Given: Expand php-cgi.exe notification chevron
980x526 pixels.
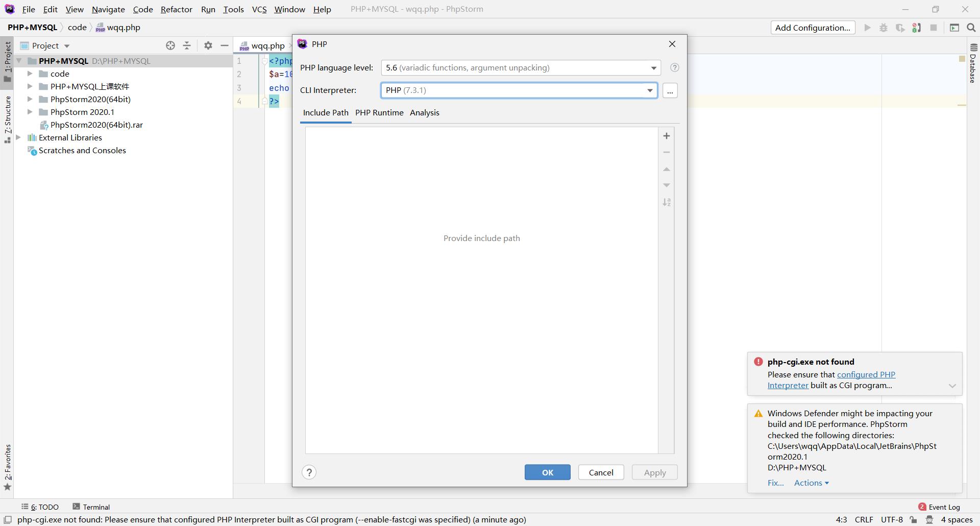Looking at the screenshot, I should [952, 386].
